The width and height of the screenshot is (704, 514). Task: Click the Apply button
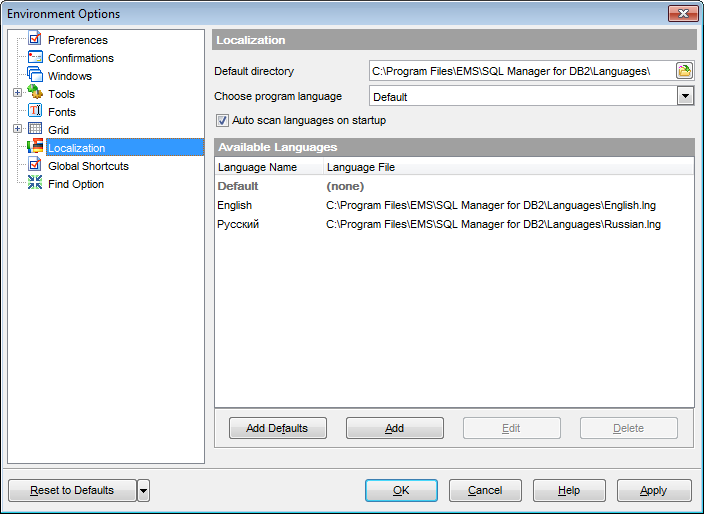coord(654,490)
